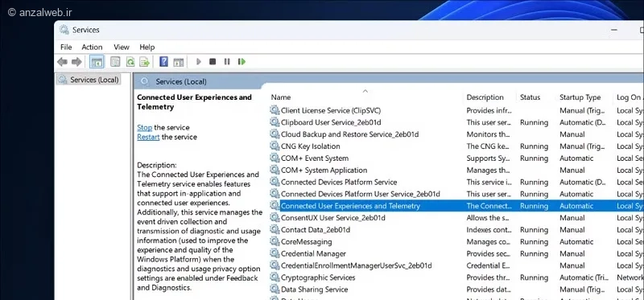Toggle Show/Hide Console Tree icon
The width and height of the screenshot is (644, 300).
(x=97, y=62)
